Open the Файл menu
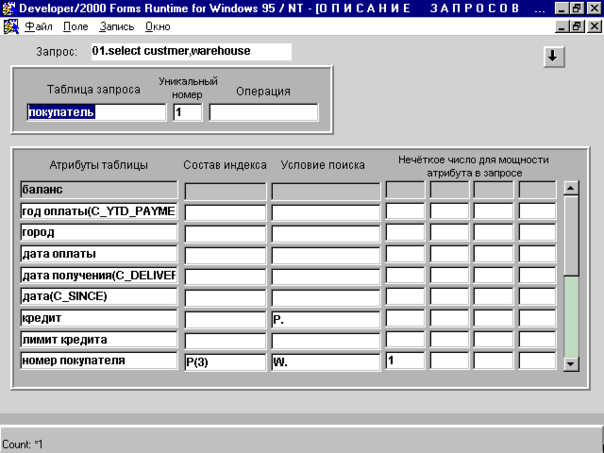This screenshot has height=453, width=604. (38, 26)
